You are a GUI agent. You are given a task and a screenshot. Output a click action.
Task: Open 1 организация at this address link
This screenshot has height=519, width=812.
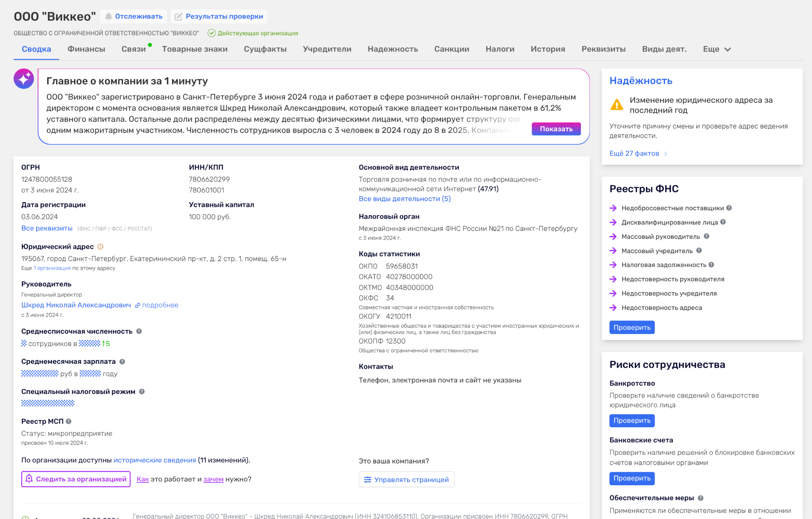[x=52, y=268]
